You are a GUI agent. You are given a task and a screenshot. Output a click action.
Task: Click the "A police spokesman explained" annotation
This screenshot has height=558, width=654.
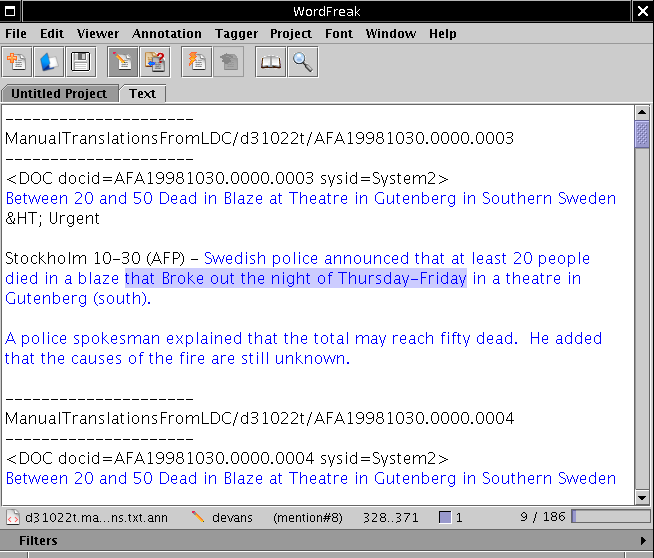point(124,338)
